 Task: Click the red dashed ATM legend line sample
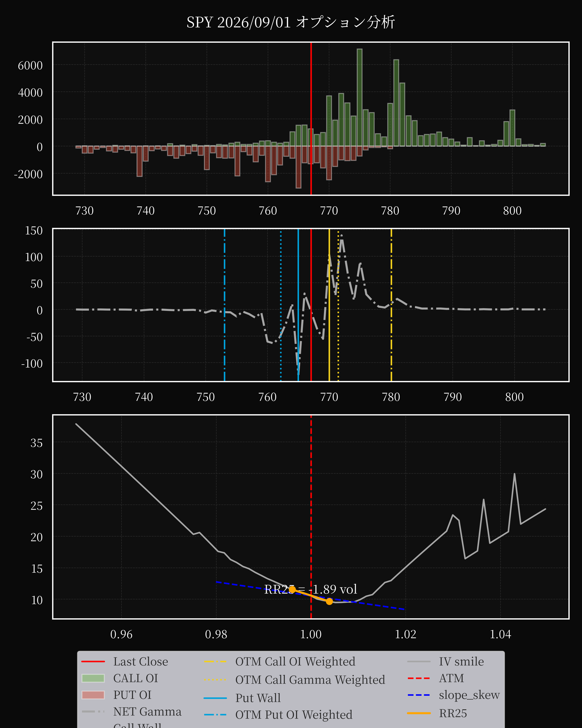point(419,678)
